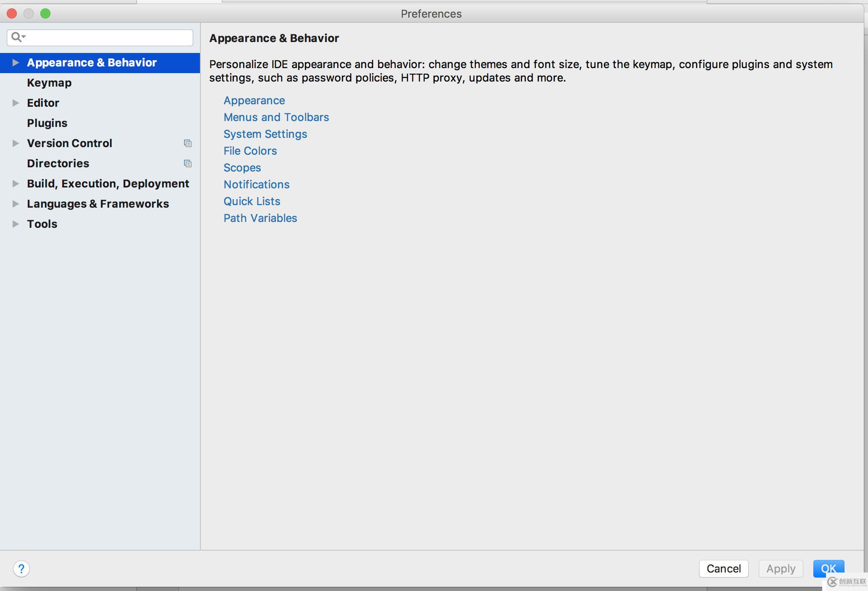Open the Path Variables link

point(260,218)
